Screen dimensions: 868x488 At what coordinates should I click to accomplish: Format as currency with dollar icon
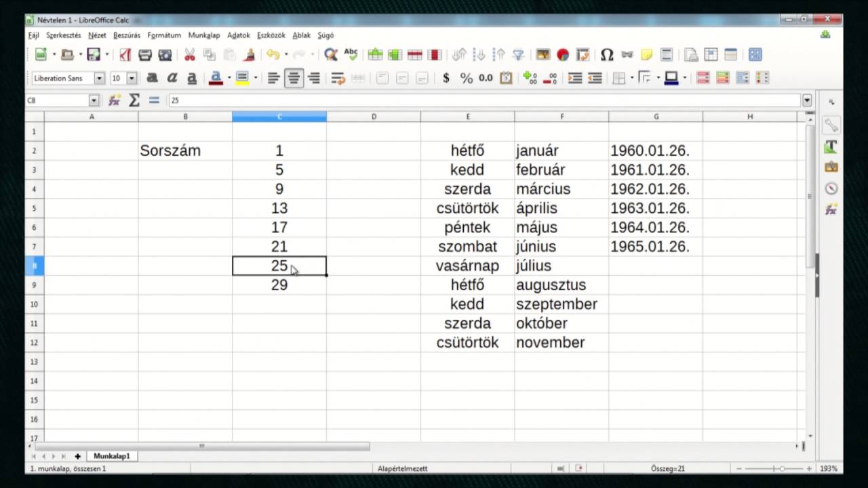tap(446, 78)
